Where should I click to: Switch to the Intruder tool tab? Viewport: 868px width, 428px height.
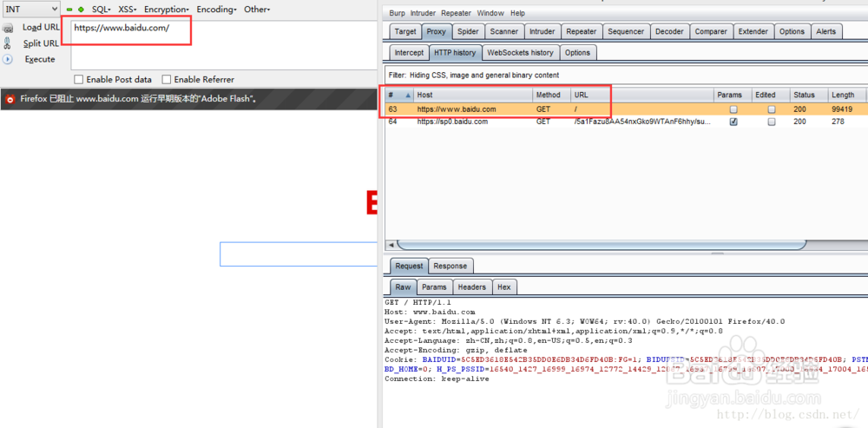pos(542,31)
